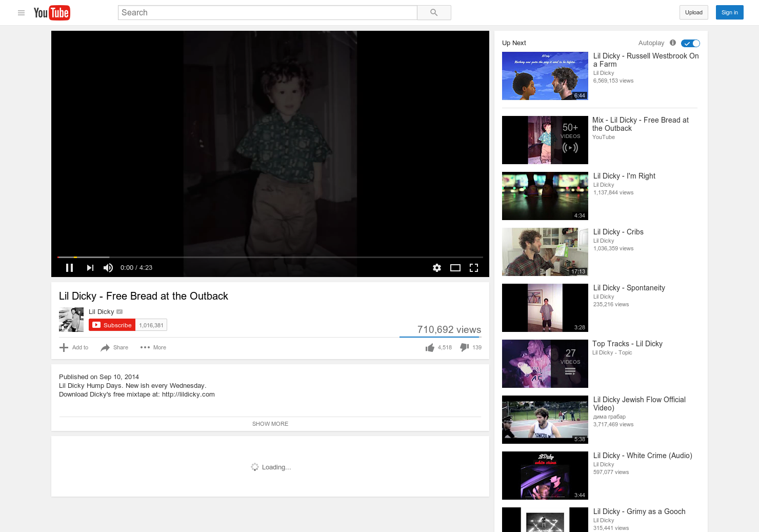The width and height of the screenshot is (759, 532).
Task: Click the Upload button
Action: coord(694,13)
